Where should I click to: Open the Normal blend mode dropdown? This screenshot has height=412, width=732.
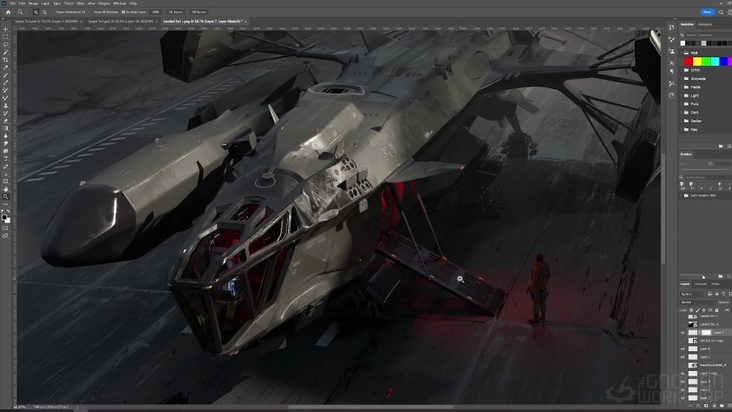point(697,302)
